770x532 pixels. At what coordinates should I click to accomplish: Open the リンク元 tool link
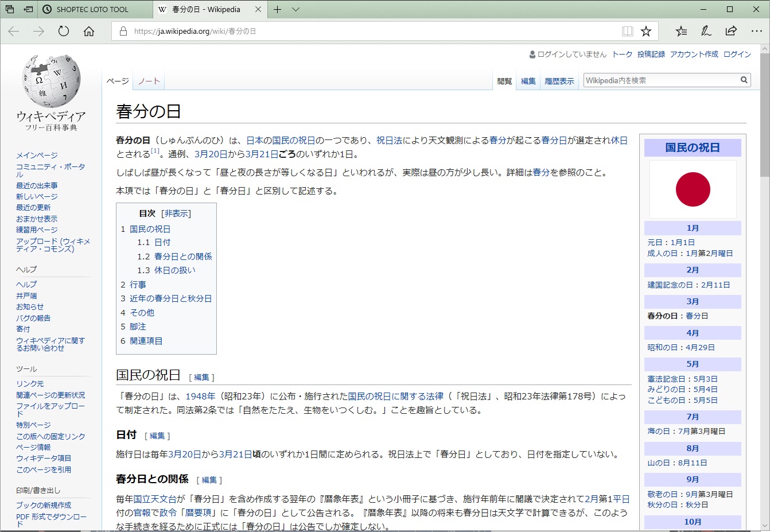click(30, 384)
